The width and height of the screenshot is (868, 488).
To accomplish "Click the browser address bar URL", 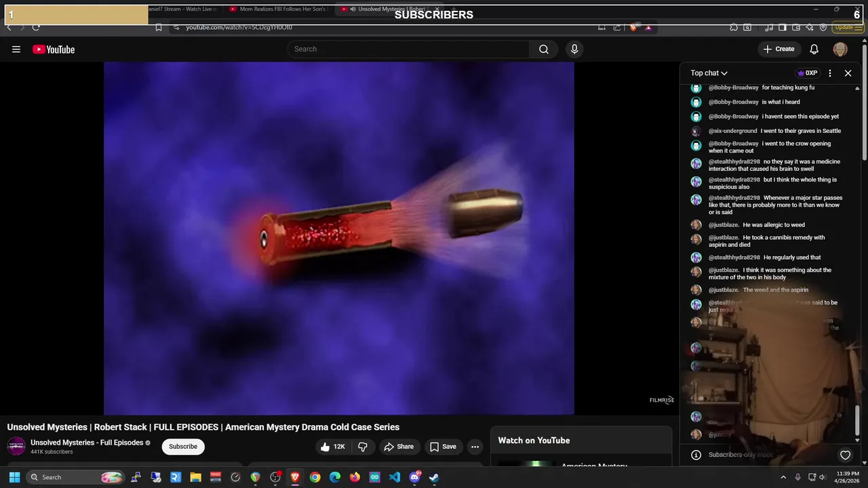I will point(239,27).
